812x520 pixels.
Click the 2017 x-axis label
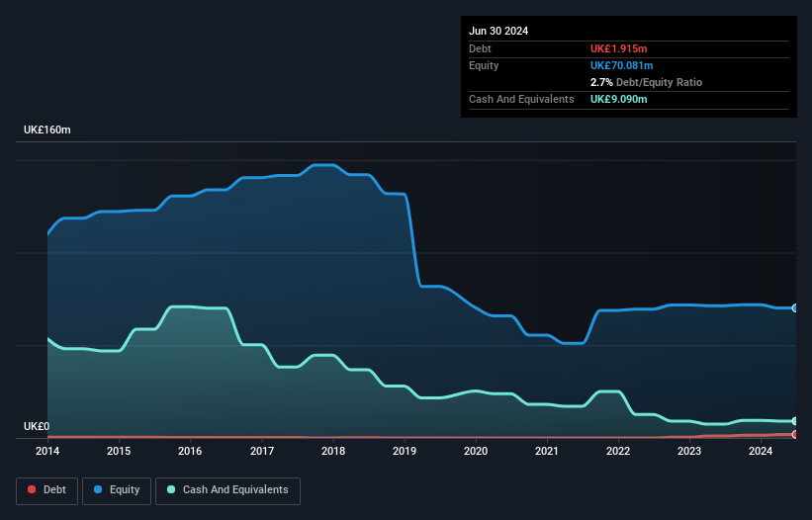[262, 451]
